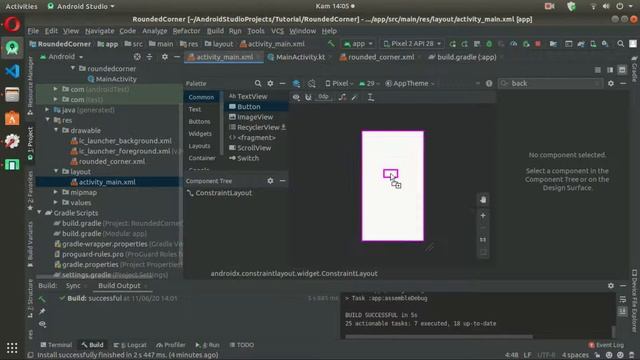This screenshot has width=640, height=360.
Task: Open the Refactor menu
Action: click(x=186, y=31)
